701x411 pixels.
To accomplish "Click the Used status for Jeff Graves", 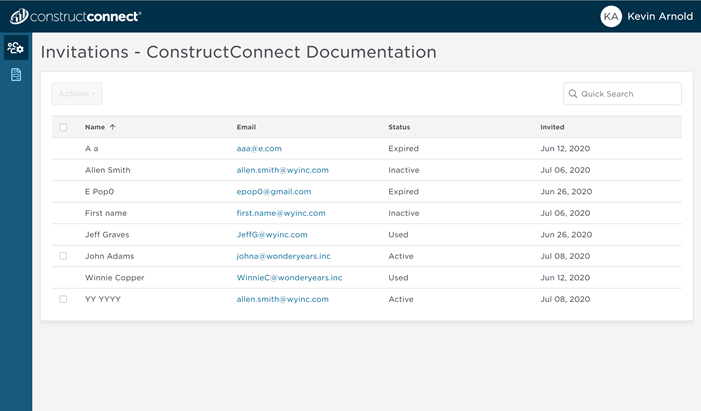I will pos(398,234).
